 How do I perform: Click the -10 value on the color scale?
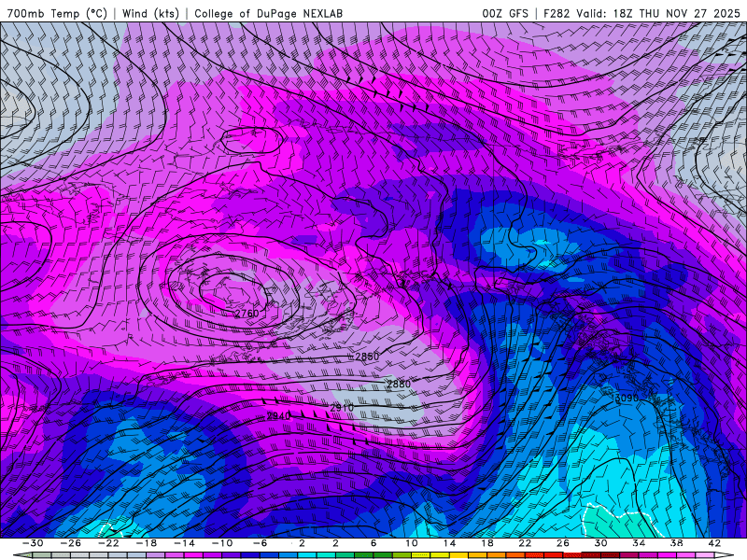coord(221,543)
